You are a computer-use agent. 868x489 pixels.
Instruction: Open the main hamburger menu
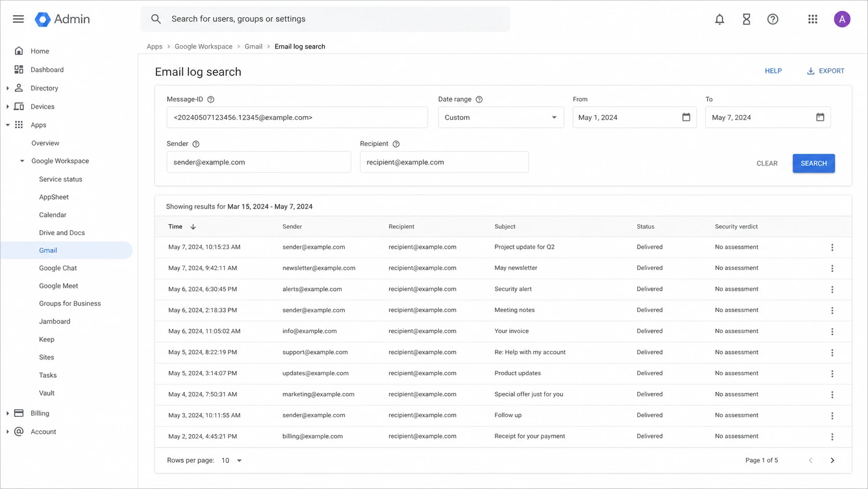pyautogui.click(x=18, y=19)
